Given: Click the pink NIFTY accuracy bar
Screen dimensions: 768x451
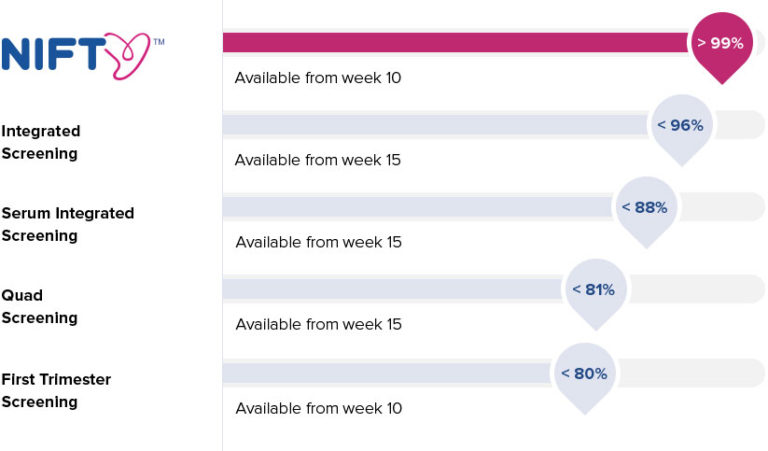Looking at the screenshot, I should 455,42.
